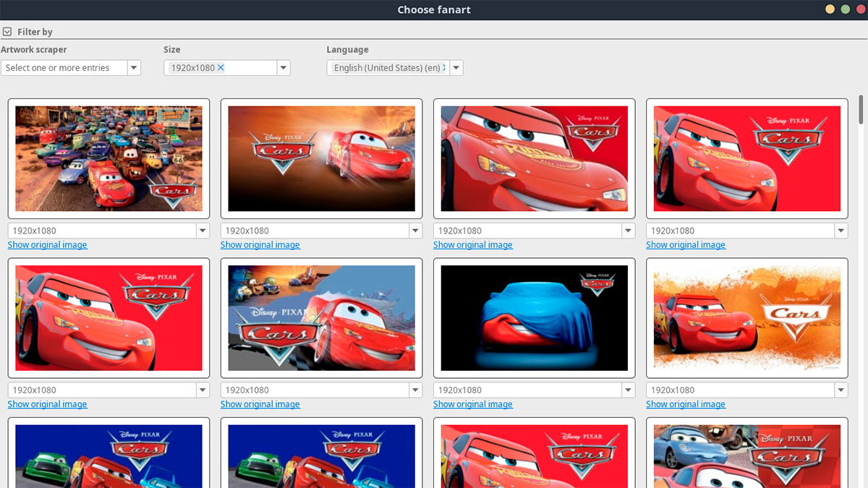Select the partially visible Sally blue car fanart
This screenshot has width=868, height=488.
tap(746, 453)
